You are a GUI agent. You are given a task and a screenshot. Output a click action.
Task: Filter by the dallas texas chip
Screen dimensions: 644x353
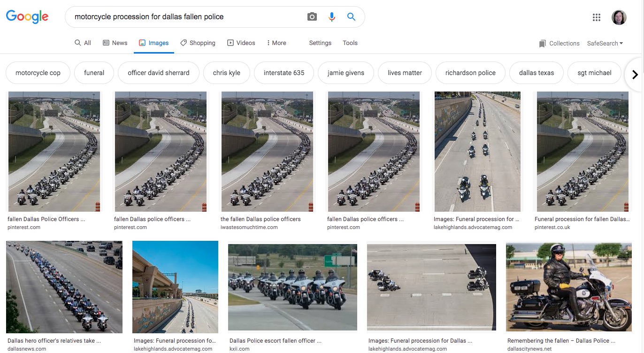click(x=537, y=73)
